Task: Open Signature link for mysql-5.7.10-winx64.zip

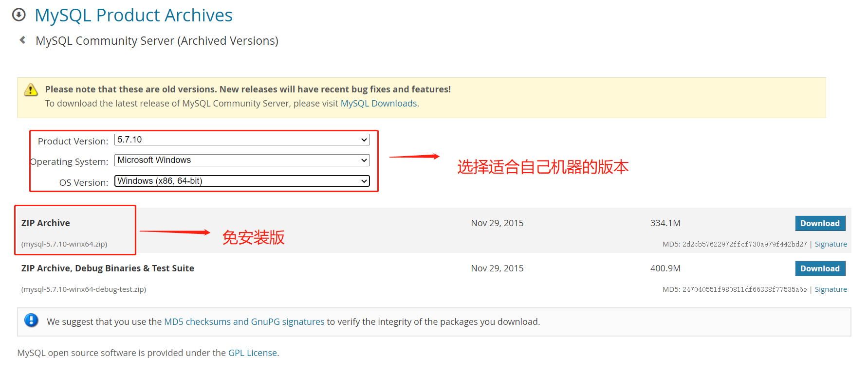Action: click(831, 244)
